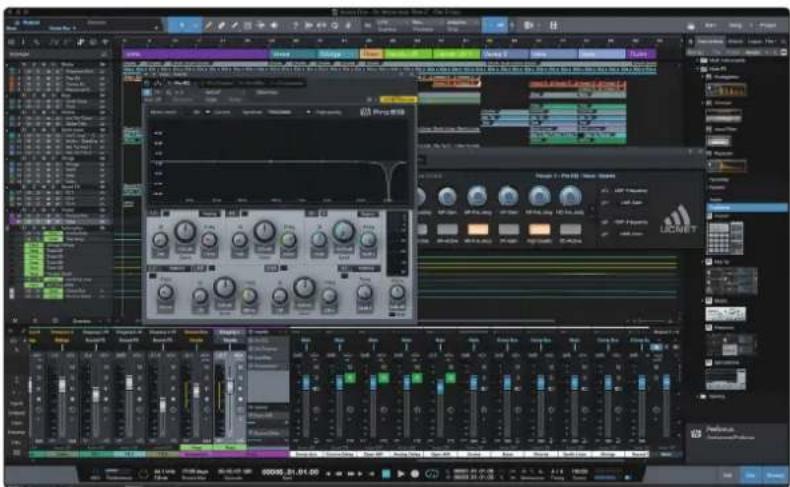Screen dimensions: 790x487
Task: Click the drum pad grid thumbnail in browser
Action: coord(725,238)
